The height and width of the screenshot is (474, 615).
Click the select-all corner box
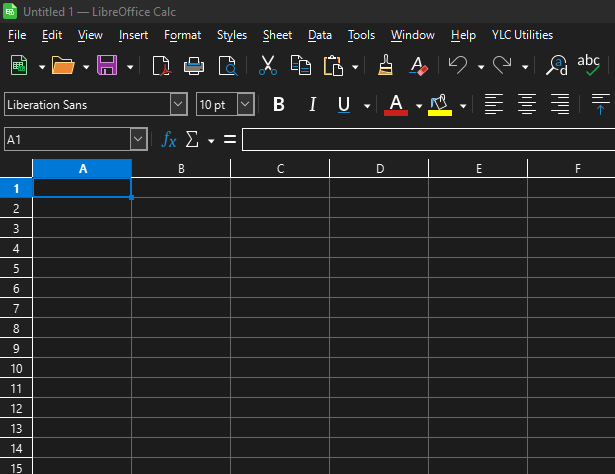[x=16, y=168]
